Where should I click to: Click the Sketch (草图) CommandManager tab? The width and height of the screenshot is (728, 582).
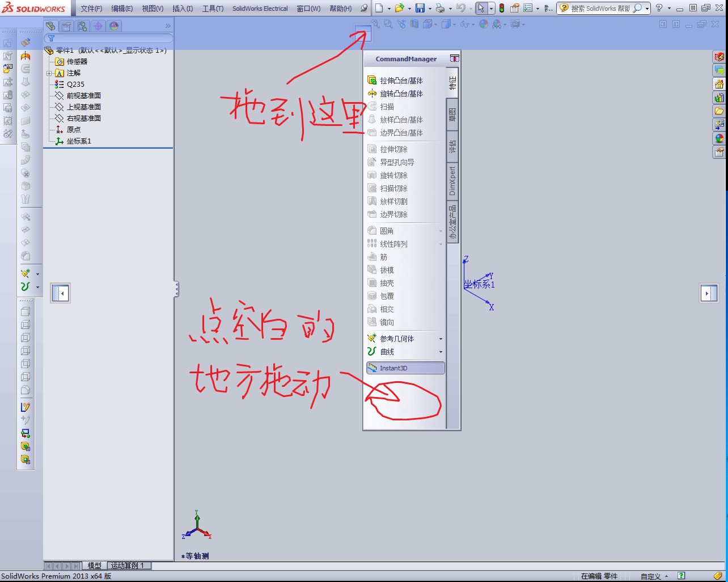pos(452,115)
